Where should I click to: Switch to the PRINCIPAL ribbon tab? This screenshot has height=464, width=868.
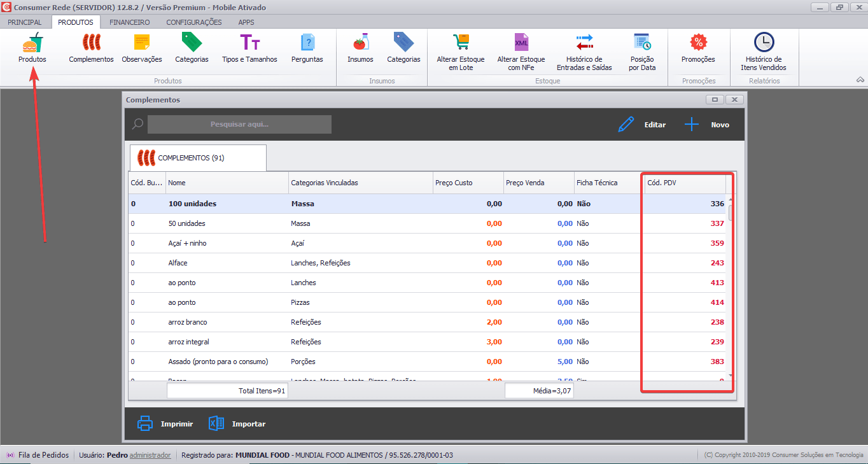click(25, 22)
